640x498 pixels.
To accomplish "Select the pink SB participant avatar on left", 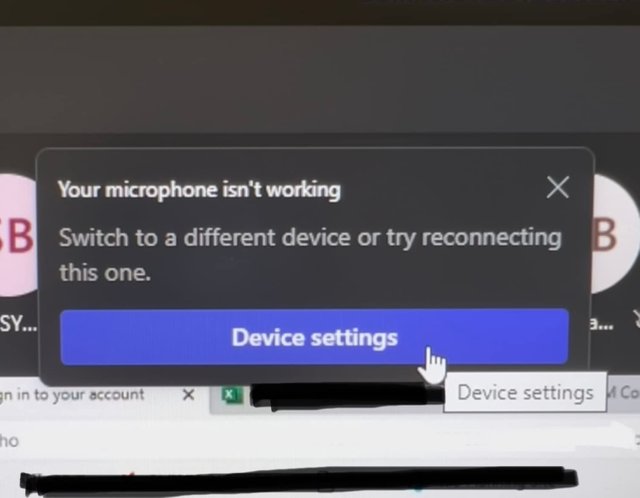I will click(x=17, y=235).
